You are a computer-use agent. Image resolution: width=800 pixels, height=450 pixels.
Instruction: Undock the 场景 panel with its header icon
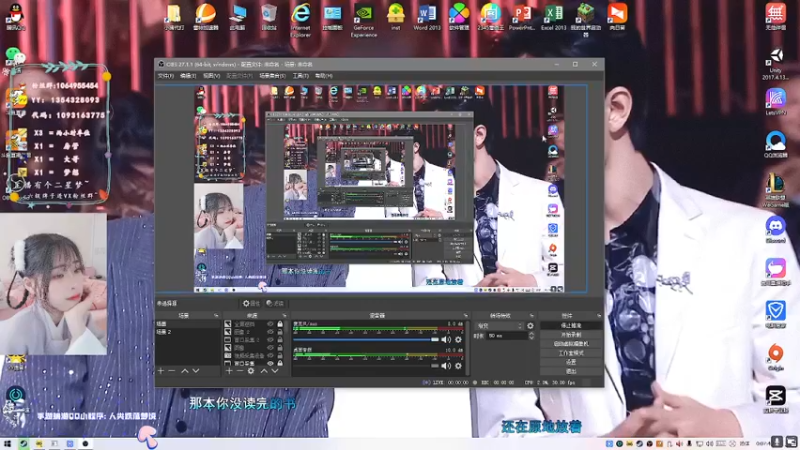pos(216,316)
